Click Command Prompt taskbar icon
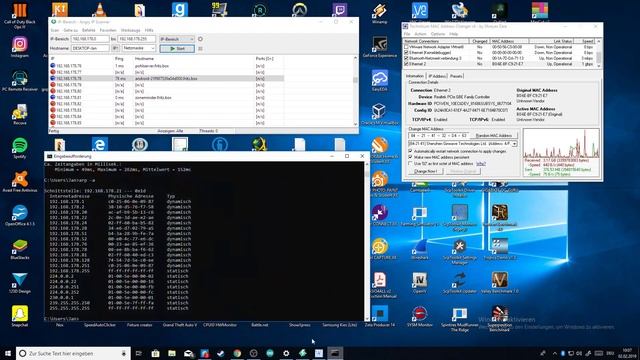640x360 pixels. [335, 353]
